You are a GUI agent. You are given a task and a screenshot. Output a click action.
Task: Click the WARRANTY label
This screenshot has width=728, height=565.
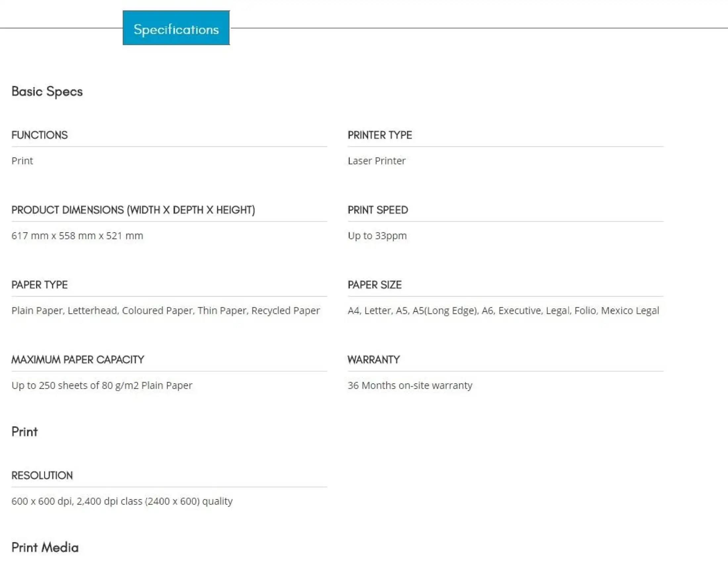point(373,360)
